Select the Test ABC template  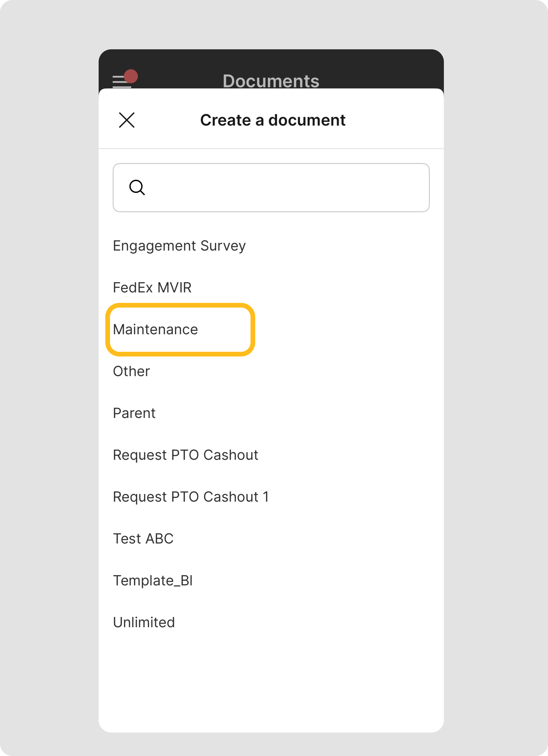(x=143, y=538)
